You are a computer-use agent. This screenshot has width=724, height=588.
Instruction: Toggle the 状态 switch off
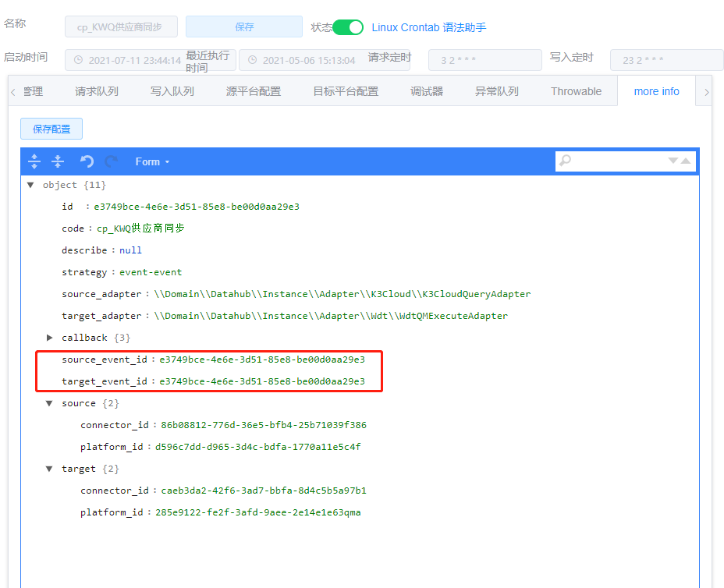point(348,27)
